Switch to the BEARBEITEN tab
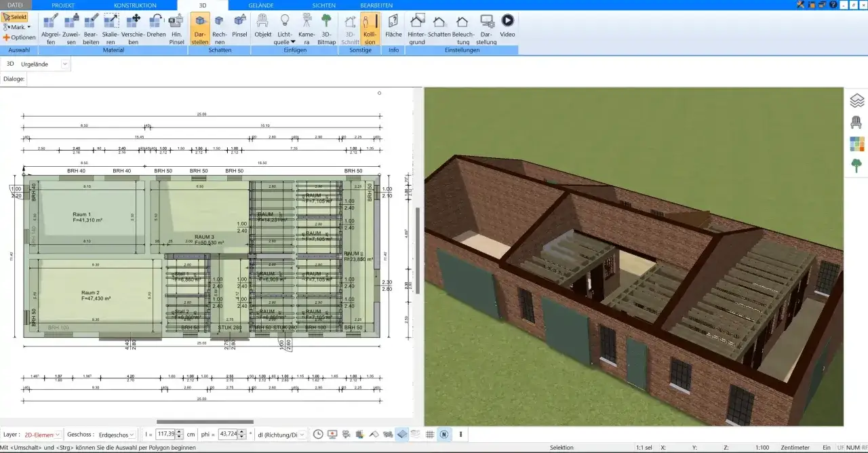The width and height of the screenshot is (868, 453). click(x=376, y=5)
